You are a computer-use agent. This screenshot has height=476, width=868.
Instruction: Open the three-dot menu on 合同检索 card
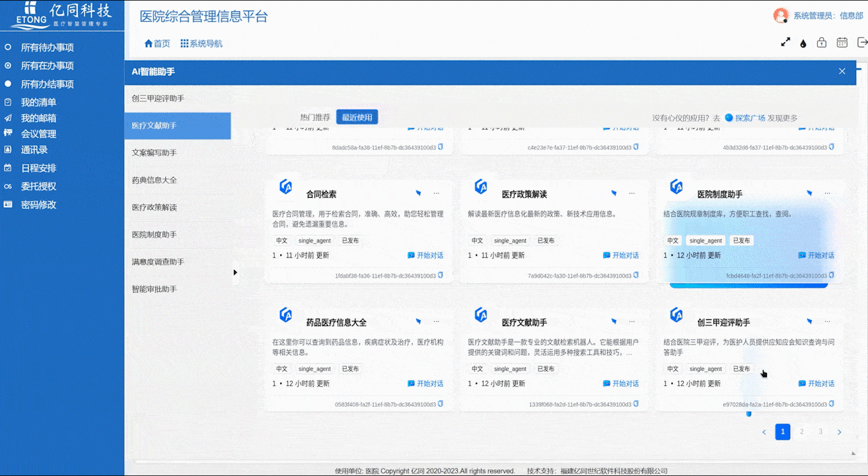click(436, 193)
